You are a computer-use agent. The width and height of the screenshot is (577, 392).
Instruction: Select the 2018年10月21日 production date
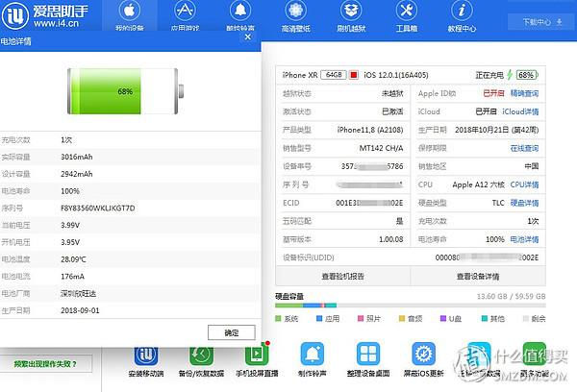click(x=496, y=130)
